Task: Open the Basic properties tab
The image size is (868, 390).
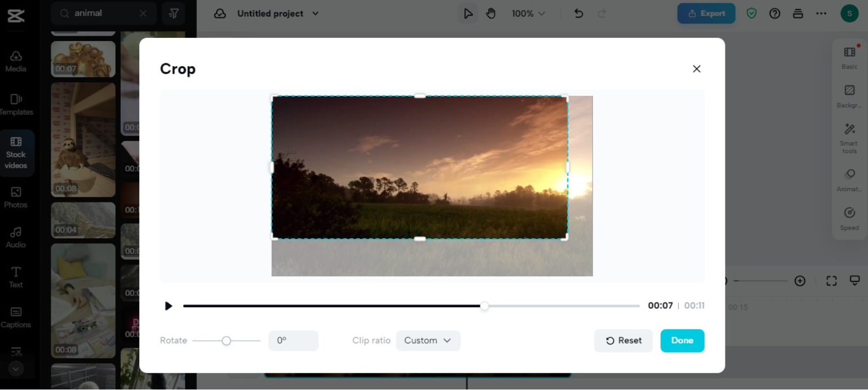Action: click(849, 58)
